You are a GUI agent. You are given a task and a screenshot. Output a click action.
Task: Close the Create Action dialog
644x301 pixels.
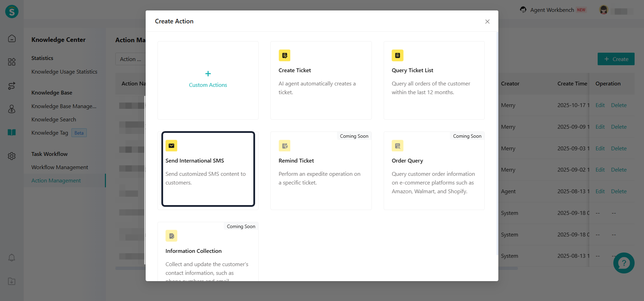pos(487,22)
